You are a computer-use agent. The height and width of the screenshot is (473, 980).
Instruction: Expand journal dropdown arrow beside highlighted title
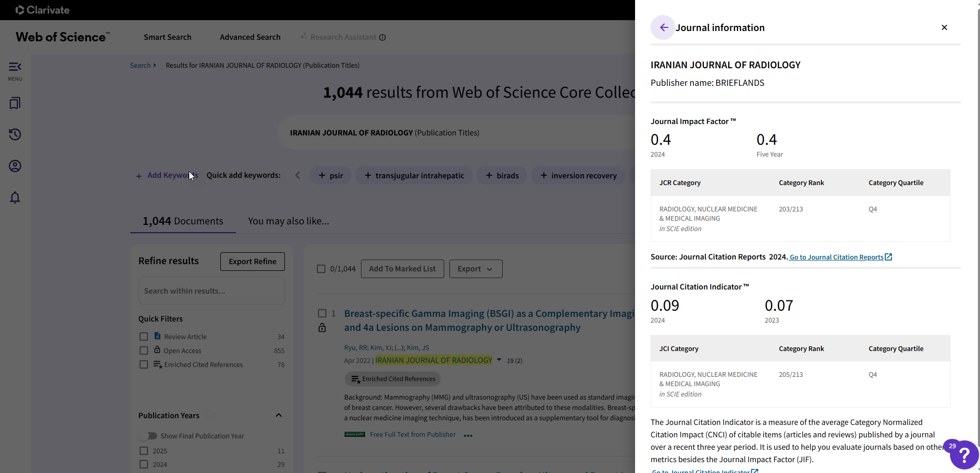pyautogui.click(x=499, y=360)
